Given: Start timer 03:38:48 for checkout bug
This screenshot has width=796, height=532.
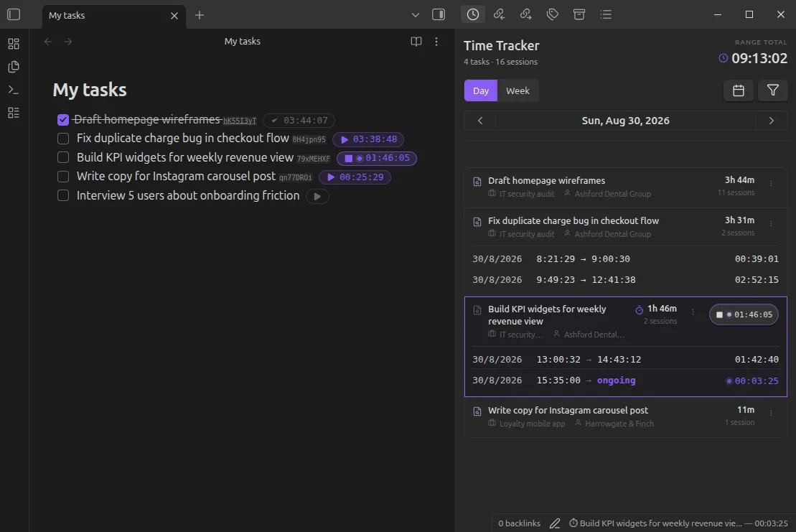Looking at the screenshot, I should 368,139.
